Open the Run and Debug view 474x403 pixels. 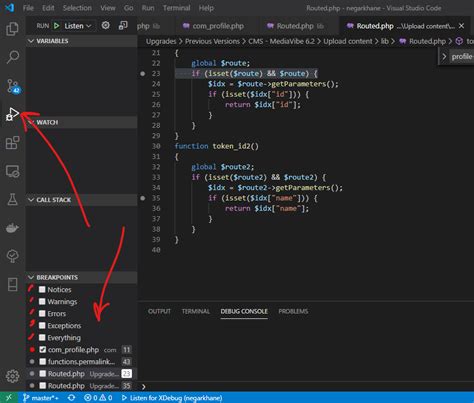pos(12,114)
